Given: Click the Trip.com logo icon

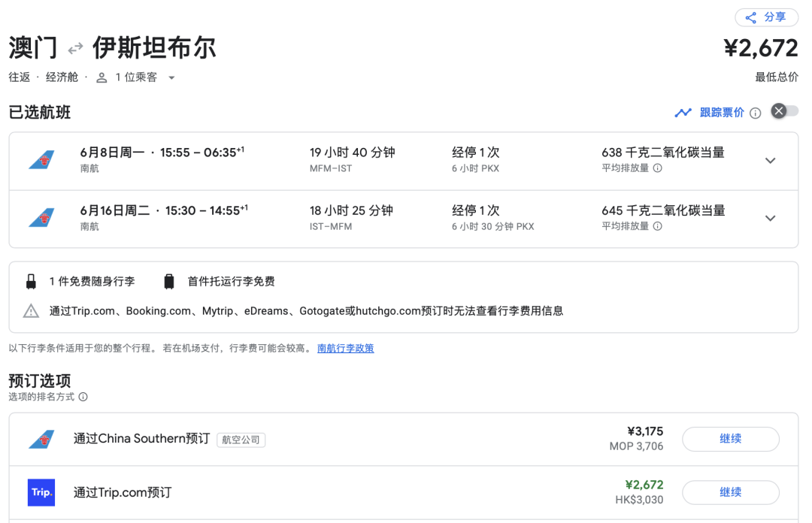Looking at the screenshot, I should (41, 492).
